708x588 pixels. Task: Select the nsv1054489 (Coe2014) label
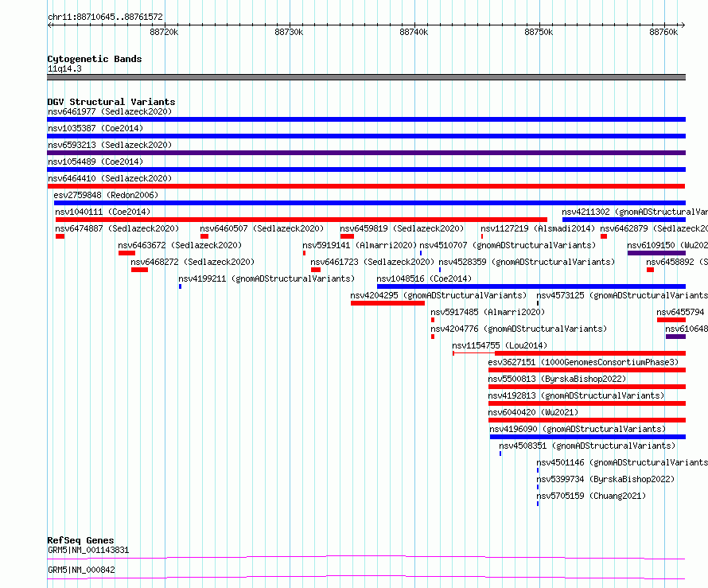[95, 162]
